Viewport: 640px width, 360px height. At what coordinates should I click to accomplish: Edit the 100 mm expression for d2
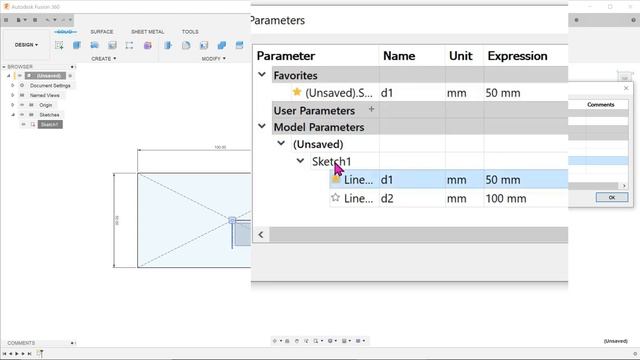pos(506,198)
